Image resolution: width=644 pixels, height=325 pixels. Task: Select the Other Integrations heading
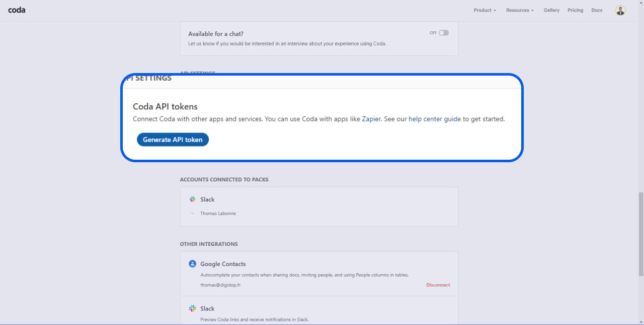click(x=209, y=244)
